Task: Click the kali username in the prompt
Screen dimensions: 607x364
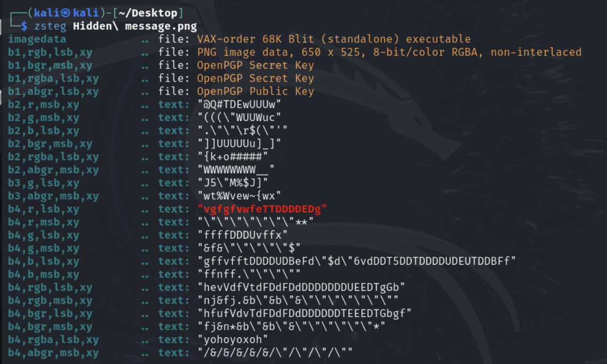Action: (44, 12)
